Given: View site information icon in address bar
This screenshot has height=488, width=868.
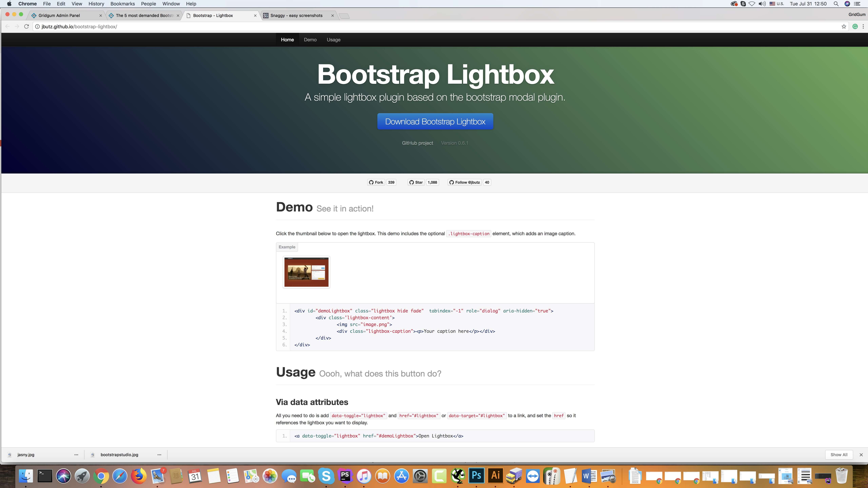Looking at the screenshot, I should click(37, 26).
